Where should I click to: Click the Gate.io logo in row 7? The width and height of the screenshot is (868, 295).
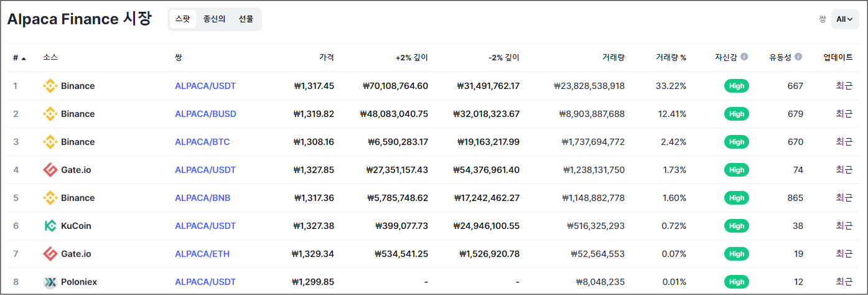tap(50, 254)
